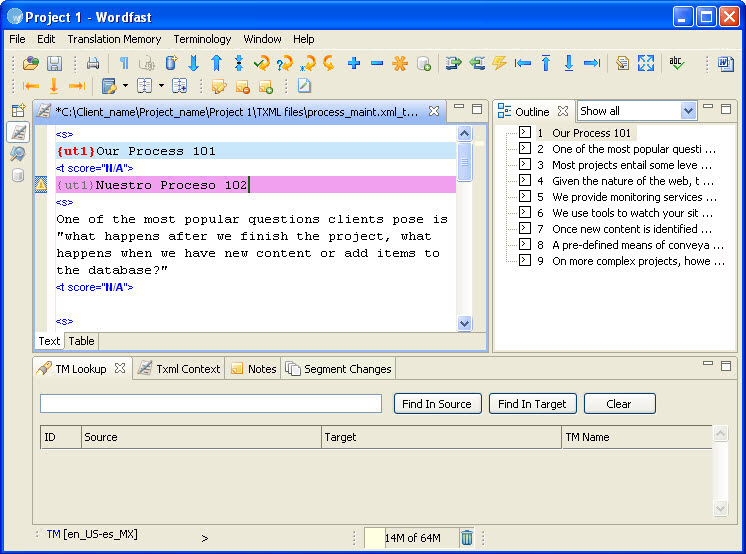Print using the printer toolbar icon
Viewport: 746px width, 554px height.
point(93,63)
